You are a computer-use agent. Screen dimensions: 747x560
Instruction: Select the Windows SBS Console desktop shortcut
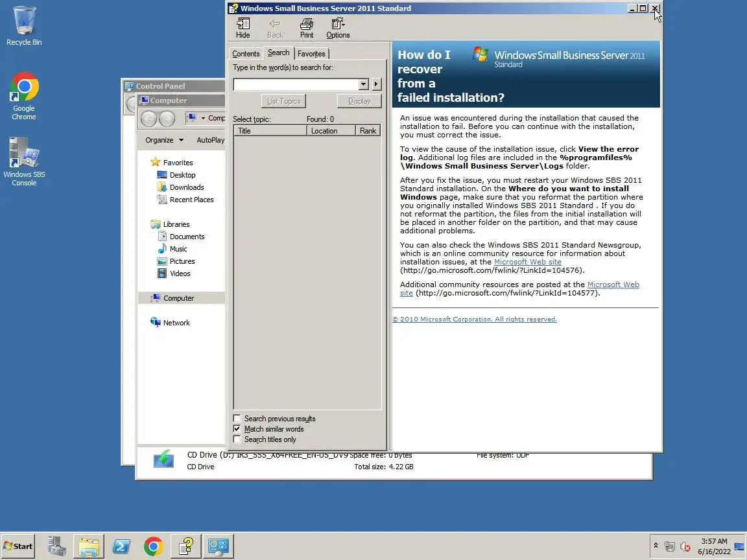24,162
